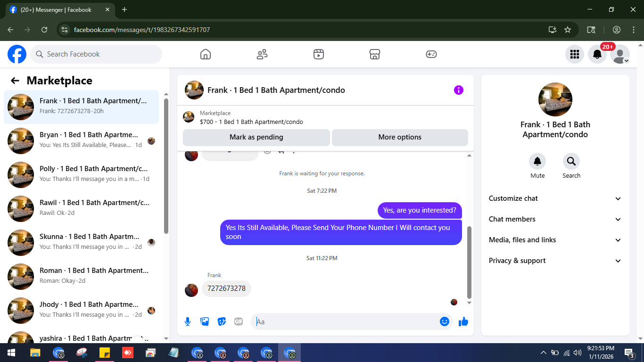Click the browser address bar URL

click(x=142, y=30)
